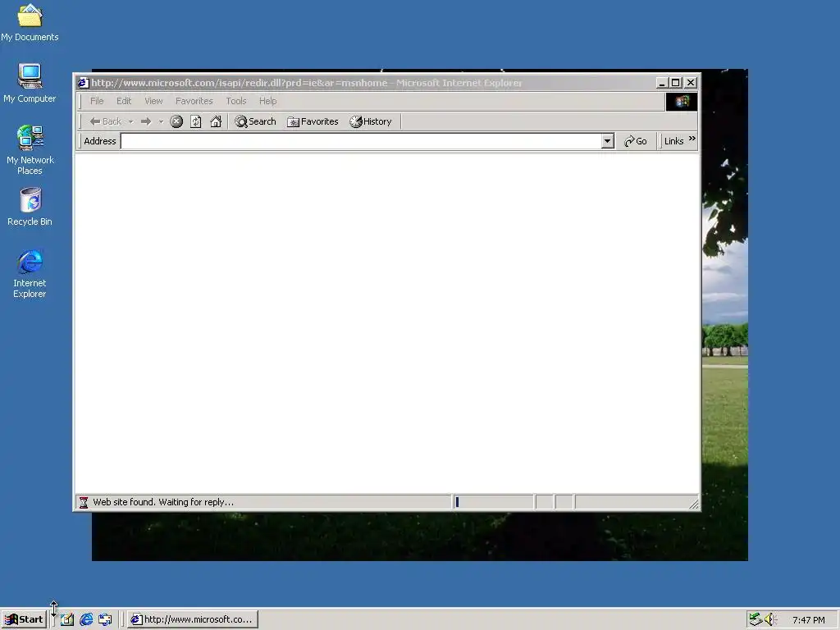The height and width of the screenshot is (630, 840).
Task: Open the Tools menu
Action: point(235,101)
